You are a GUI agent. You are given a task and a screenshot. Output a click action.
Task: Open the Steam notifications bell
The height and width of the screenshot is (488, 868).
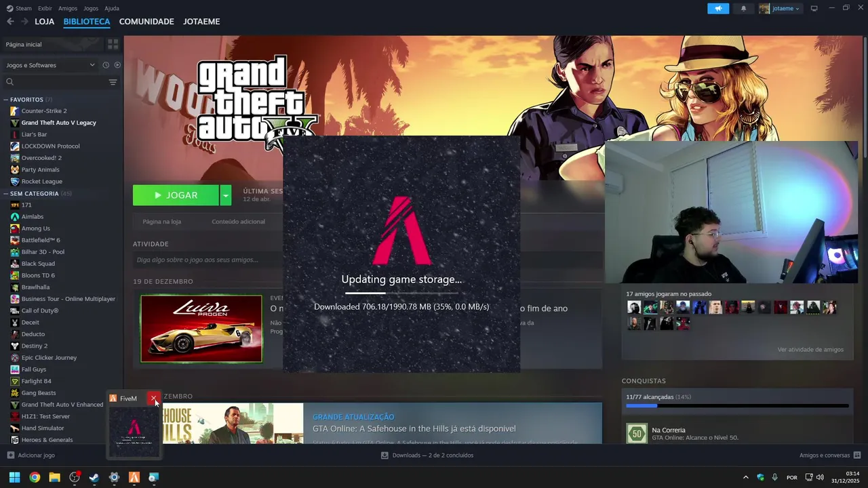tap(743, 9)
